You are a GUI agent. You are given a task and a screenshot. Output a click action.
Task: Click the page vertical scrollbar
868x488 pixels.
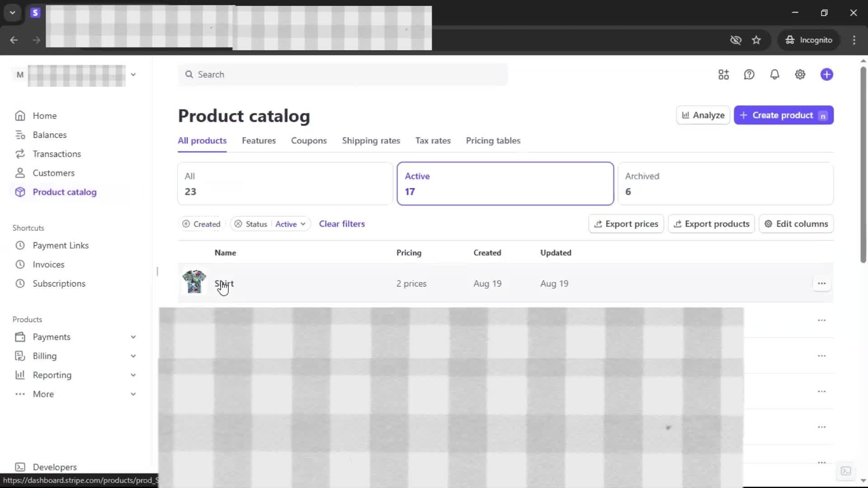click(863, 165)
